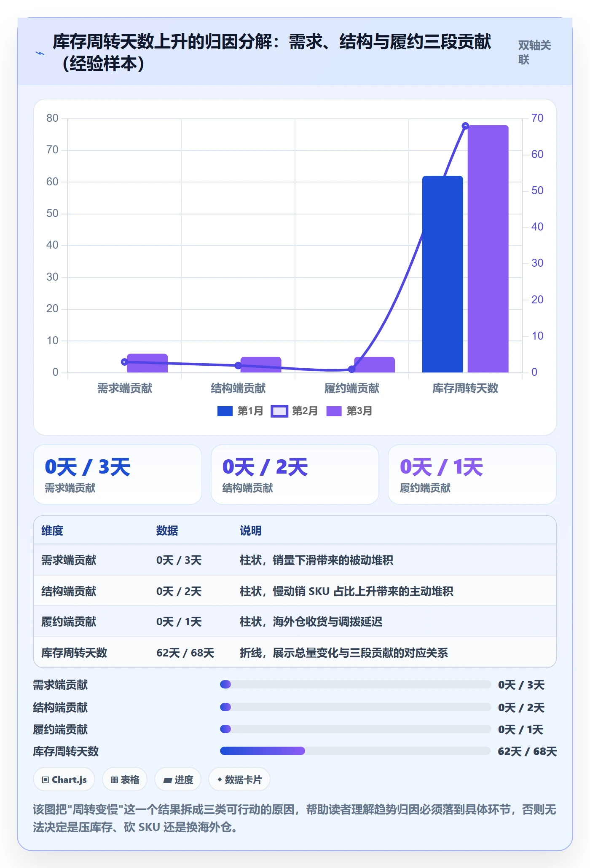Viewport: 590px width, 868px height.
Task: Click the purple 第3月 bar for 库存周转天数
Action: tap(488, 249)
